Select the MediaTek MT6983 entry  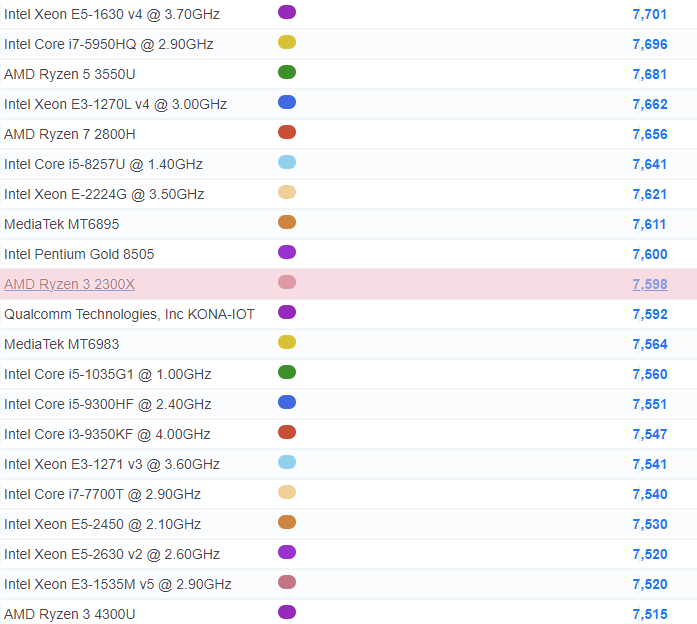[61, 344]
